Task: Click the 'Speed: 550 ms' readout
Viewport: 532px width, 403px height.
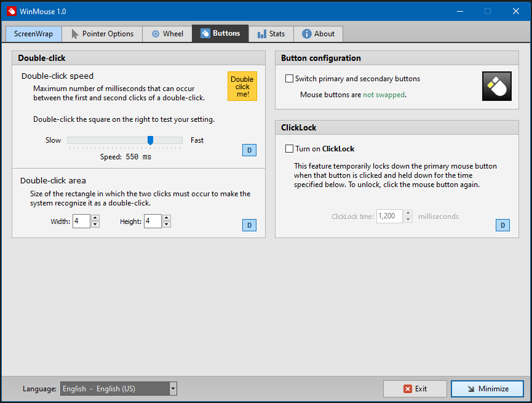Action: [x=126, y=157]
